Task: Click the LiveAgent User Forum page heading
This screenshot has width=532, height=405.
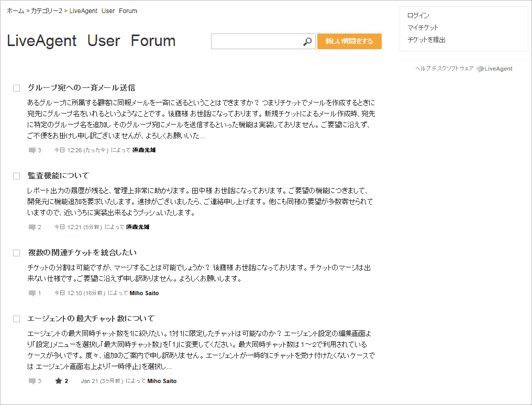Action: click(x=91, y=41)
